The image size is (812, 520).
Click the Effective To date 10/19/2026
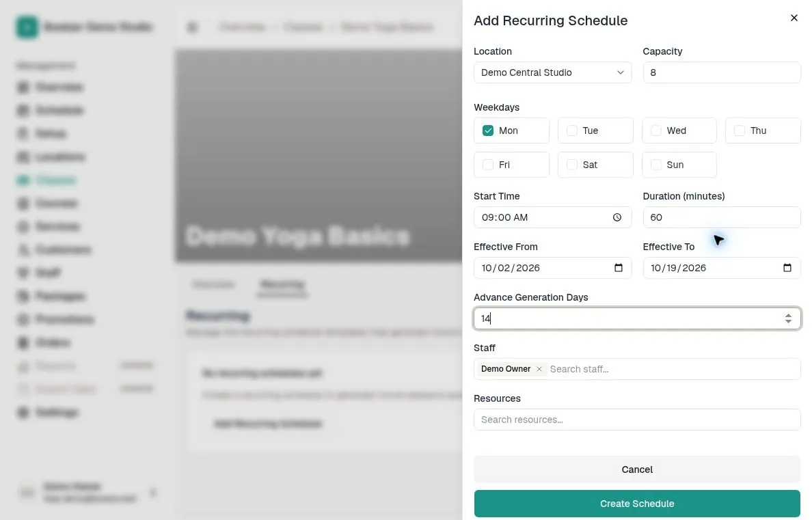pyautogui.click(x=679, y=268)
